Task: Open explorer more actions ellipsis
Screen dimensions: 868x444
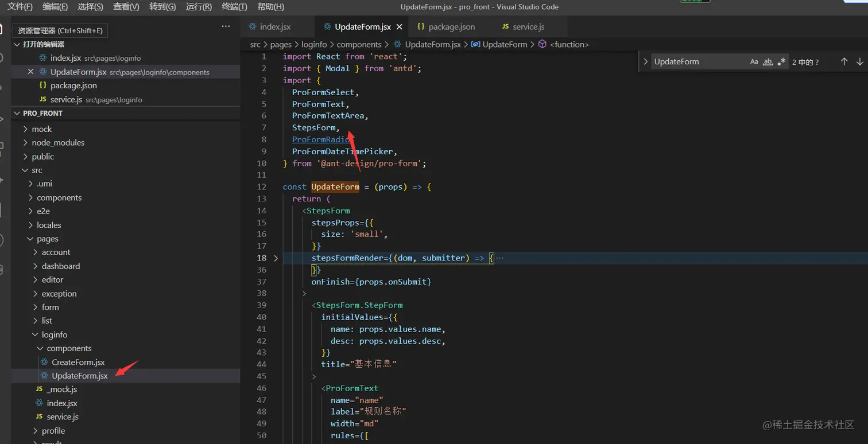Action: 226,26
